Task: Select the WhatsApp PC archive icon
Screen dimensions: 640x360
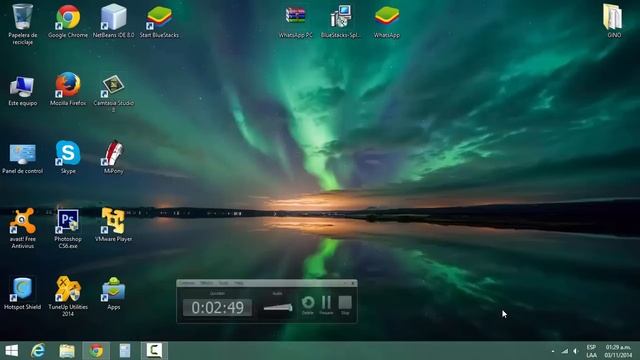Action: [x=296, y=21]
